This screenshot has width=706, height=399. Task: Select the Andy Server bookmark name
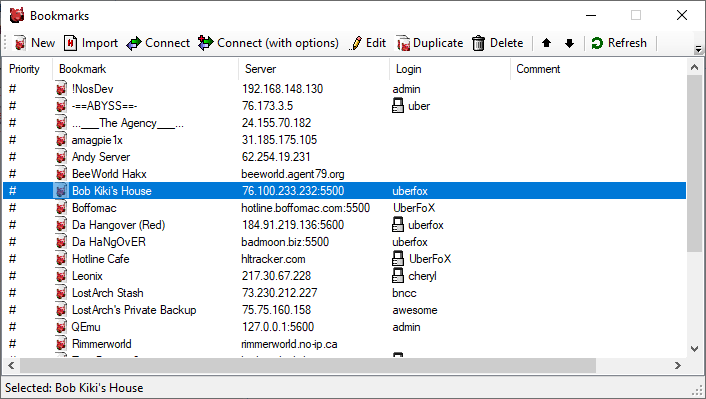coord(101,157)
